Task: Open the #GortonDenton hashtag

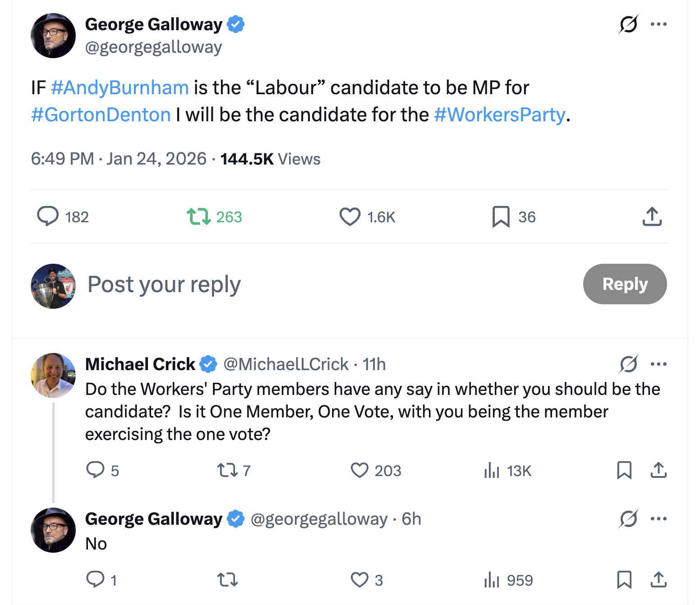Action: click(x=101, y=115)
